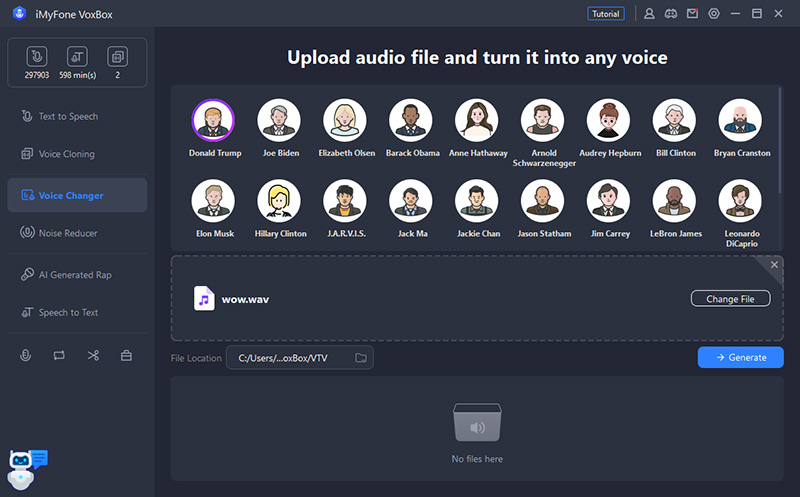Screen dimensions: 800x497
Task: Open Text to Speech section
Action: (77, 116)
